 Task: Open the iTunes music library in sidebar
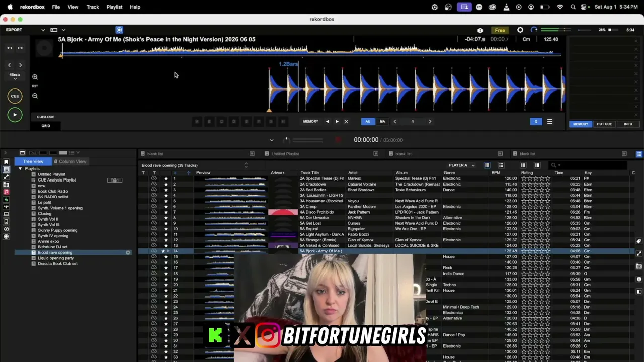(6, 192)
